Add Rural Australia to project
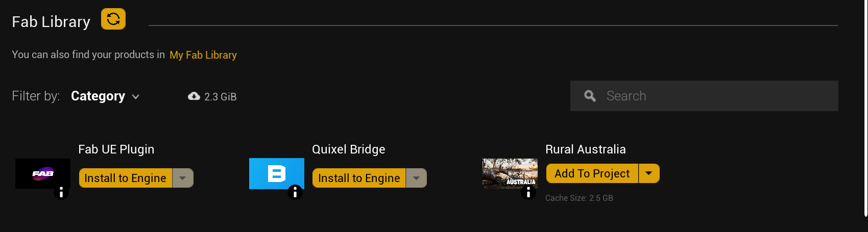 click(592, 173)
